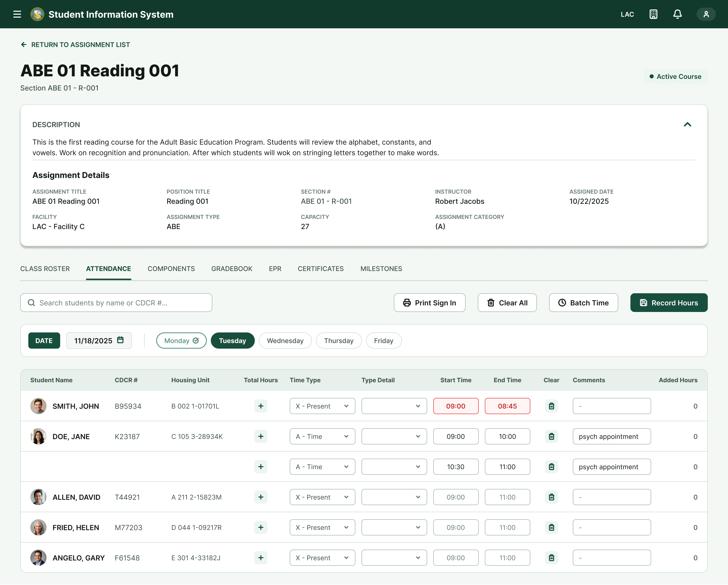Switch to the Gradebook tab
This screenshot has height=585, width=728.
tap(232, 269)
